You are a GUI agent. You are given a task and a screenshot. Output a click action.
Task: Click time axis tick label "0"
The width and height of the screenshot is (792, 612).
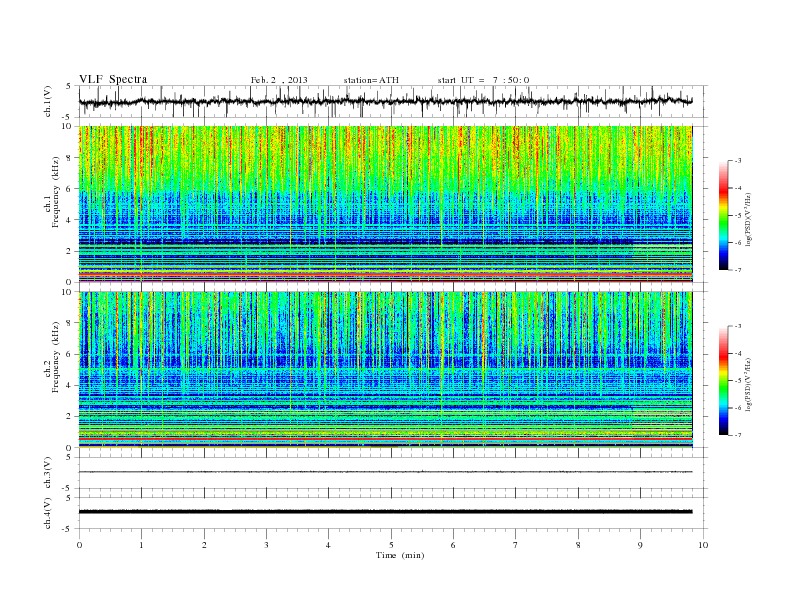click(79, 545)
